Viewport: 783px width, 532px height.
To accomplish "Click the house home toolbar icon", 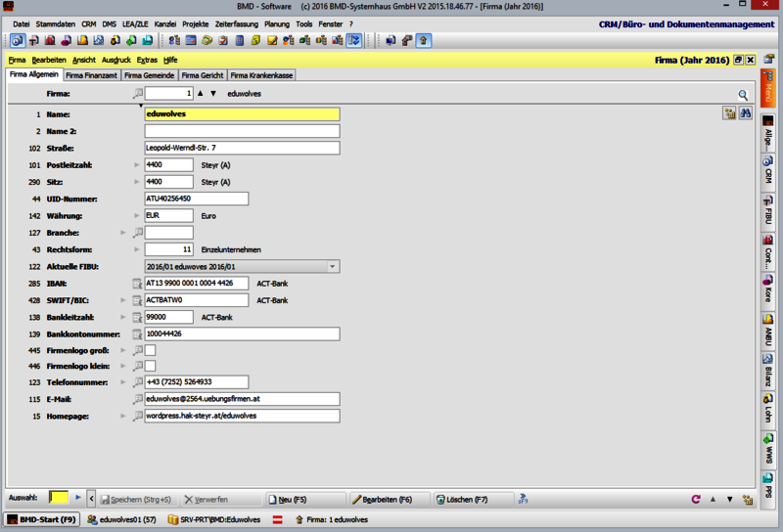I will [x=424, y=40].
